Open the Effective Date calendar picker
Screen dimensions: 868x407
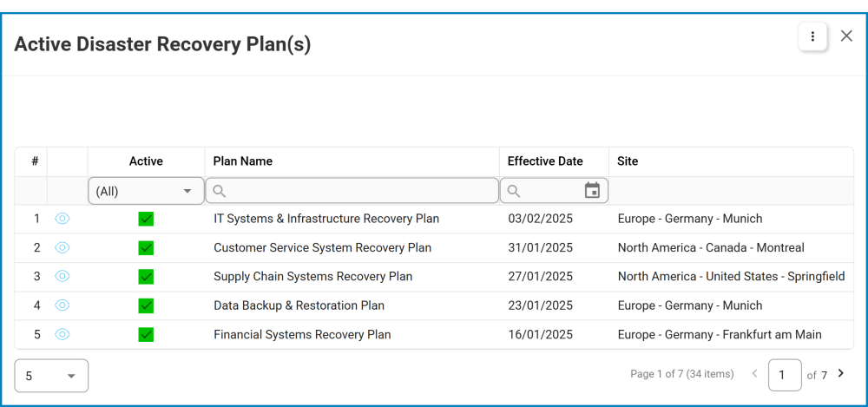(x=592, y=191)
